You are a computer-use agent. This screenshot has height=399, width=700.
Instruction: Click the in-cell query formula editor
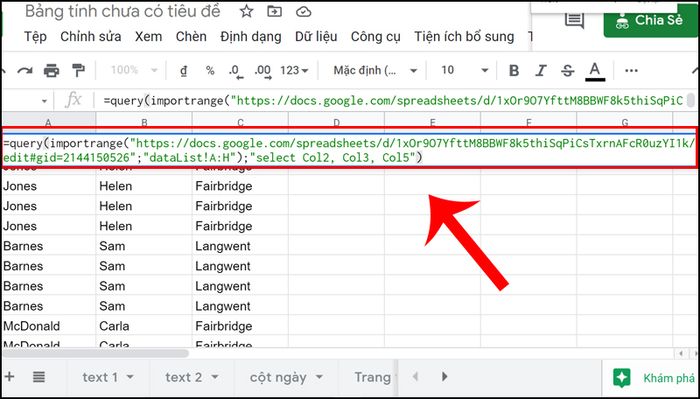(x=350, y=150)
